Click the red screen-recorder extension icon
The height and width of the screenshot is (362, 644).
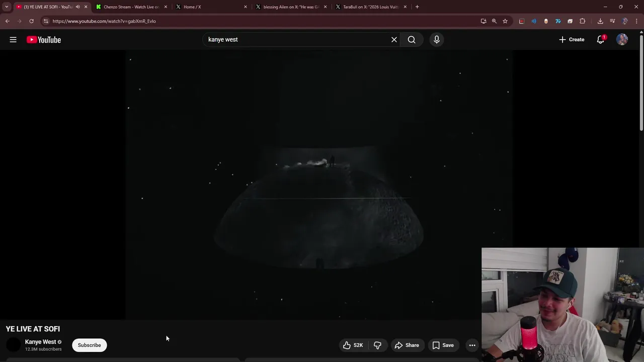pyautogui.click(x=522, y=21)
